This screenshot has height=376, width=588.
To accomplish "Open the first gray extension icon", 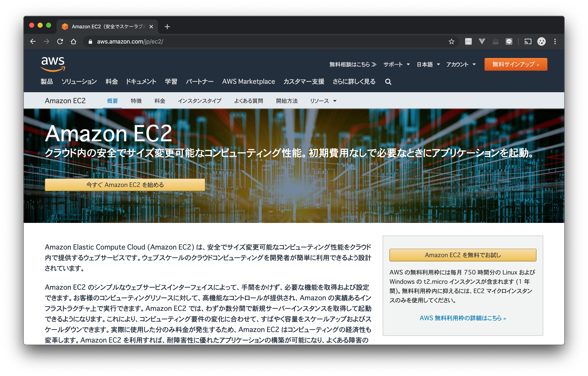I will pyautogui.click(x=468, y=42).
